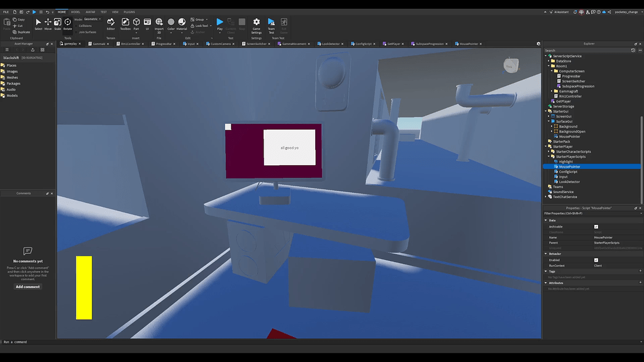Open the Material picker
The height and width of the screenshot is (362, 644).
click(x=182, y=24)
